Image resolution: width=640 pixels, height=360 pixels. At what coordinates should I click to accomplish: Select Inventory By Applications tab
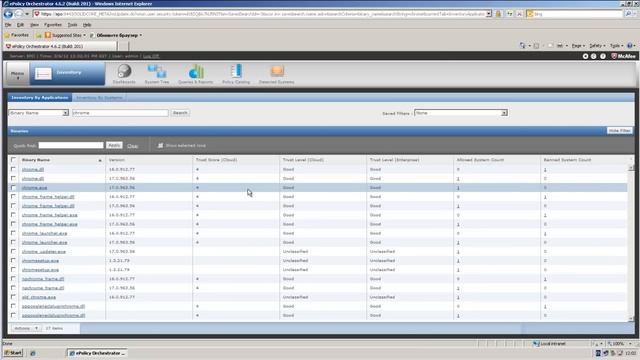[x=40, y=98]
